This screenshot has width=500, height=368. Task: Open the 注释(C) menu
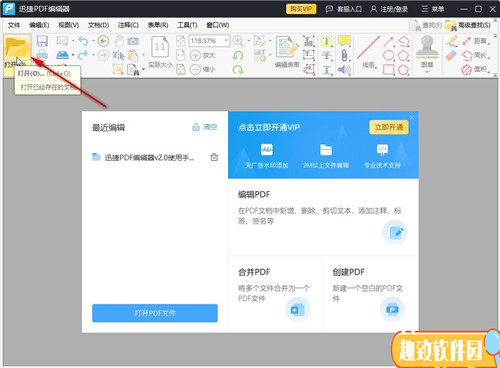(x=128, y=25)
